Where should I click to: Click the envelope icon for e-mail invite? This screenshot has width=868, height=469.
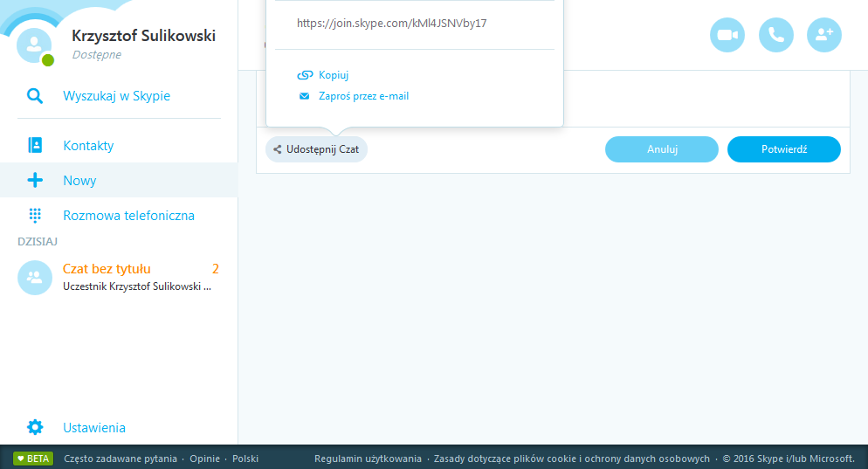304,96
